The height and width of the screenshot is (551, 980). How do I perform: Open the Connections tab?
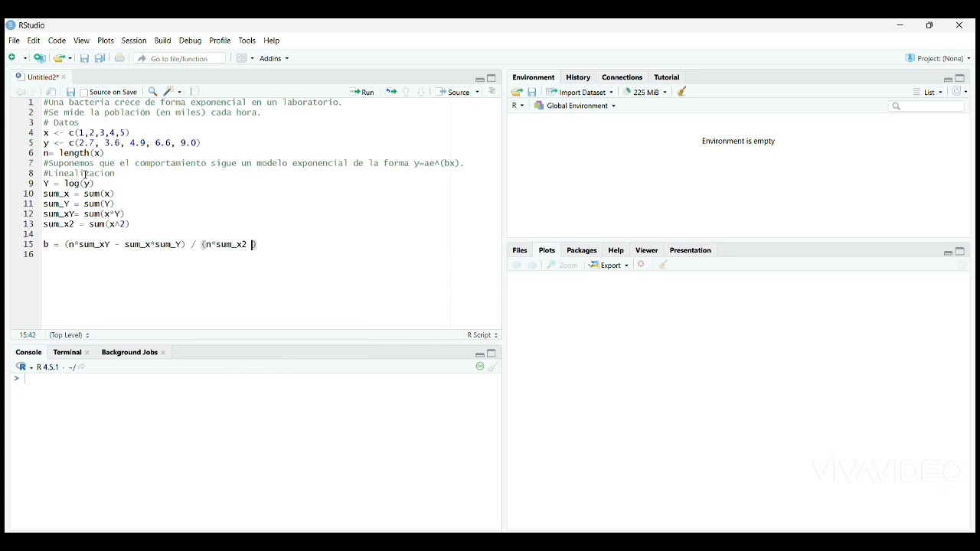pos(622,77)
